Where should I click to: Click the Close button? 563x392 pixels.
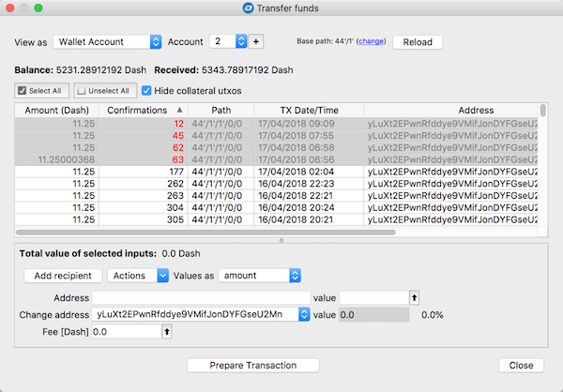(x=521, y=366)
